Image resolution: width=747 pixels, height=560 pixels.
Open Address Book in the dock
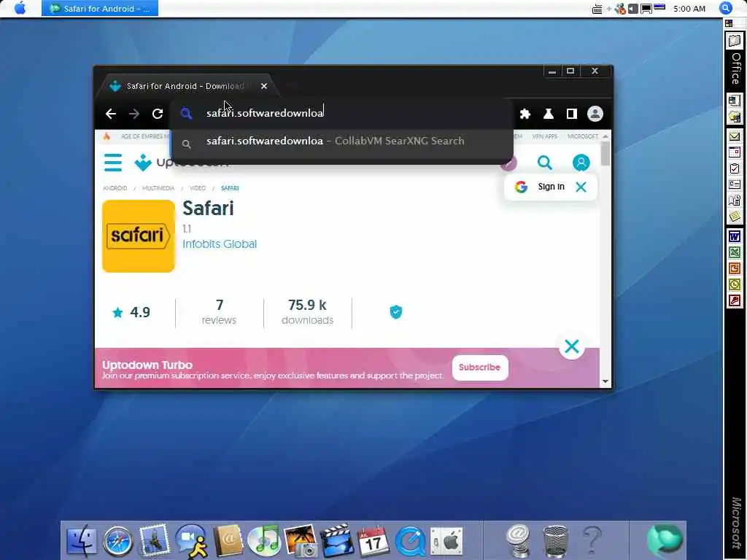228,541
